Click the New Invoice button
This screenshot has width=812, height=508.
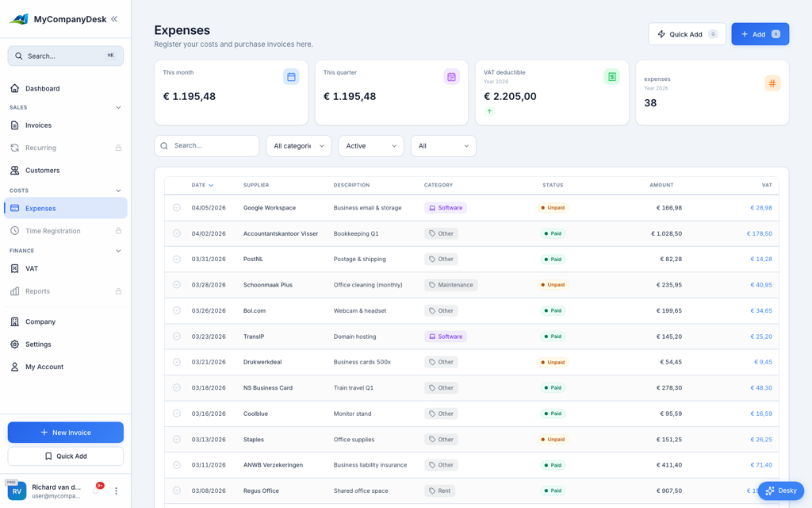point(65,432)
